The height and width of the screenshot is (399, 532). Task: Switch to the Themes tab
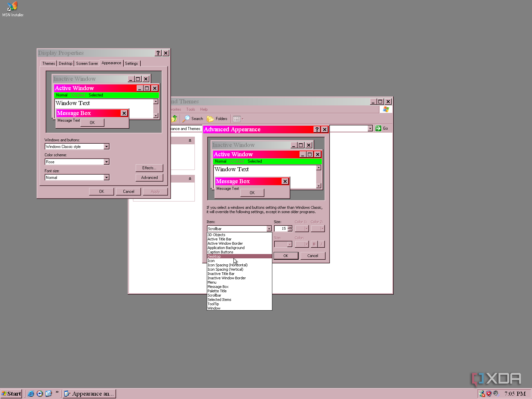[49, 64]
